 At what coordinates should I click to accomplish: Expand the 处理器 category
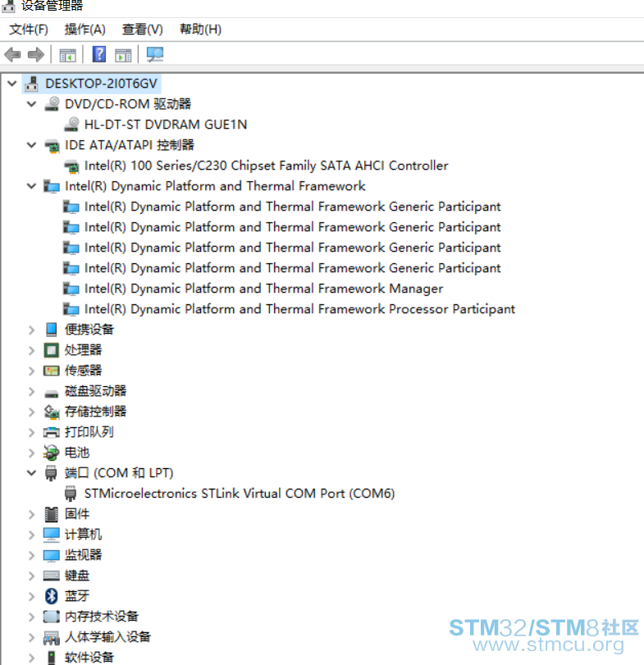(31, 350)
